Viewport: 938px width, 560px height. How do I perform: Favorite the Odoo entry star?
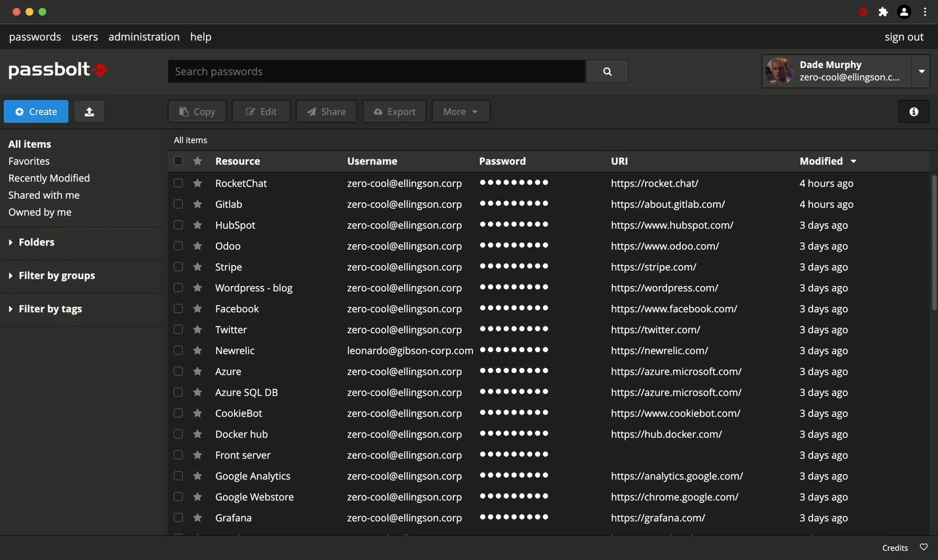click(198, 246)
